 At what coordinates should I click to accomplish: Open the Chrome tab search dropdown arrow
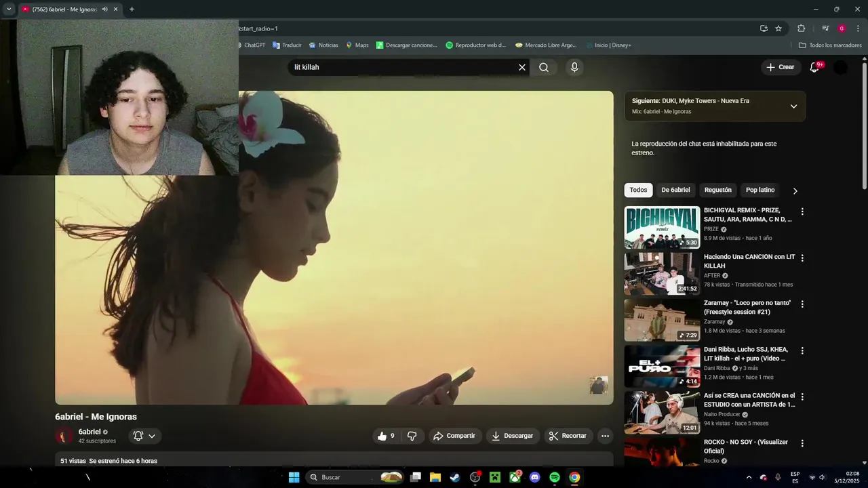tap(9, 9)
